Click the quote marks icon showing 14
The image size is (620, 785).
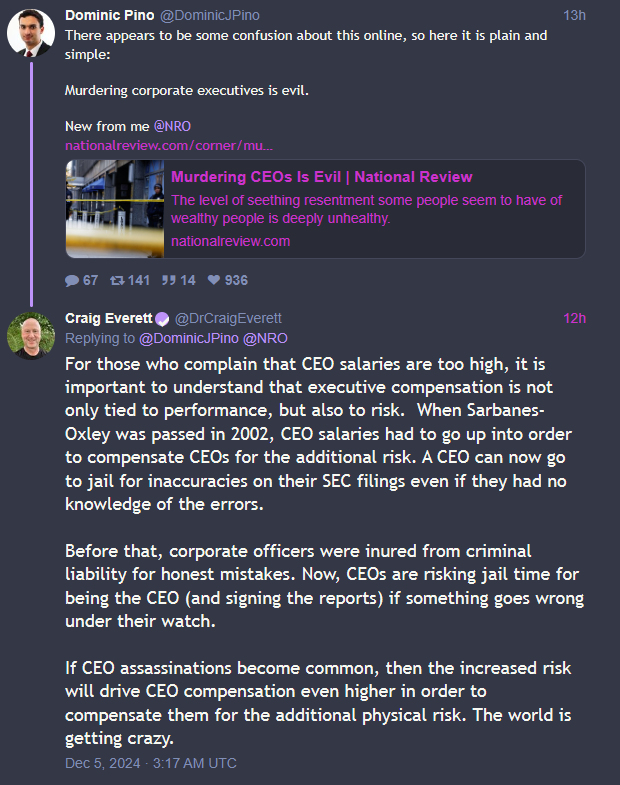(x=168, y=280)
